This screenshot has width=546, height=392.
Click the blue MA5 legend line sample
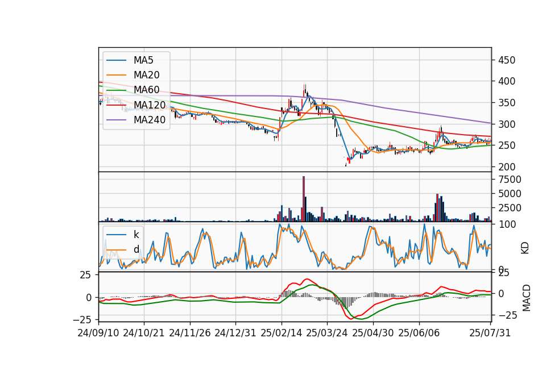point(116,61)
